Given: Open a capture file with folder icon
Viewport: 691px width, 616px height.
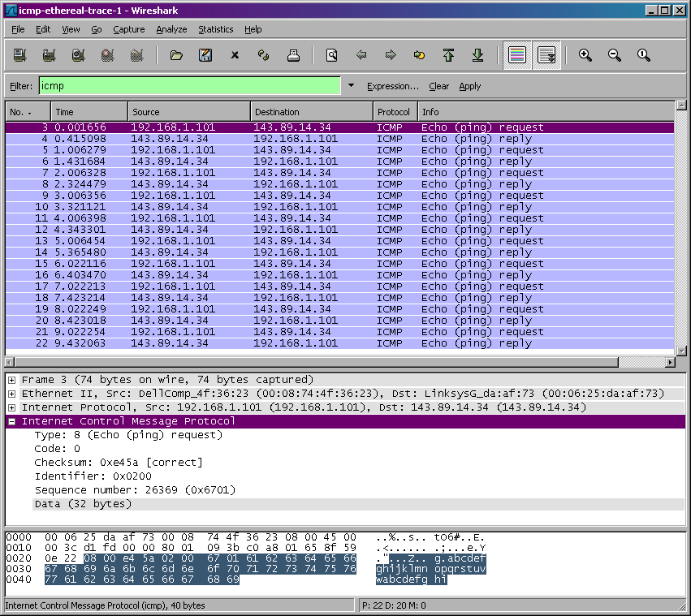Looking at the screenshot, I should click(176, 55).
